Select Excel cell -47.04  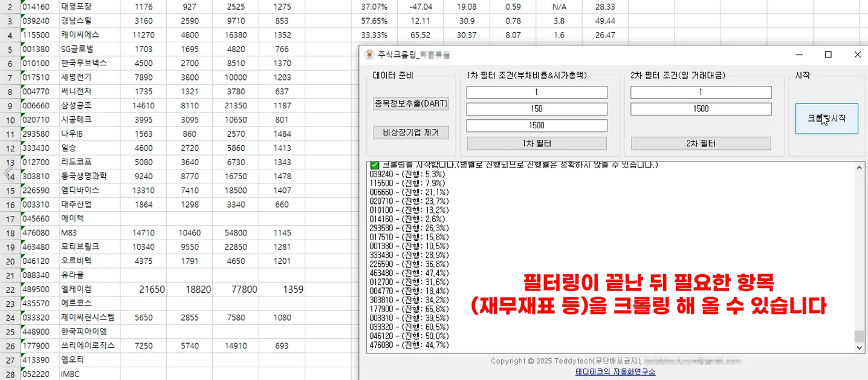point(420,7)
